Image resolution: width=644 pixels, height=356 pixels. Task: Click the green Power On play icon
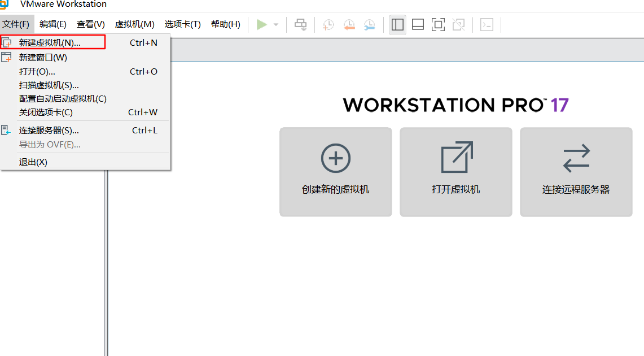(x=262, y=25)
